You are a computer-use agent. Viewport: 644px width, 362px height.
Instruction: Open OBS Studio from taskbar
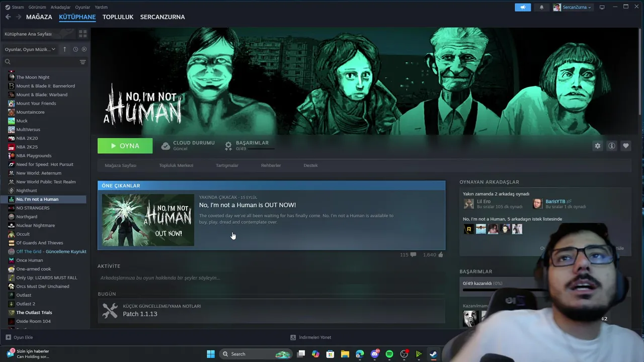coord(404,354)
